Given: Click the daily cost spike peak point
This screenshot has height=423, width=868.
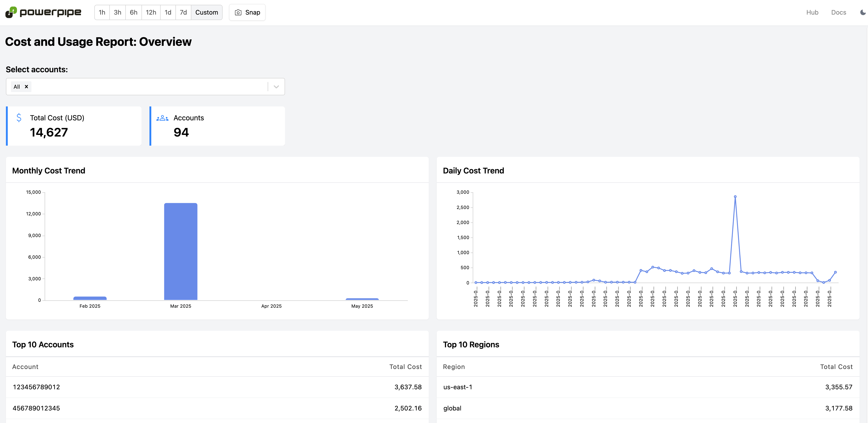Looking at the screenshot, I should pos(735,196).
